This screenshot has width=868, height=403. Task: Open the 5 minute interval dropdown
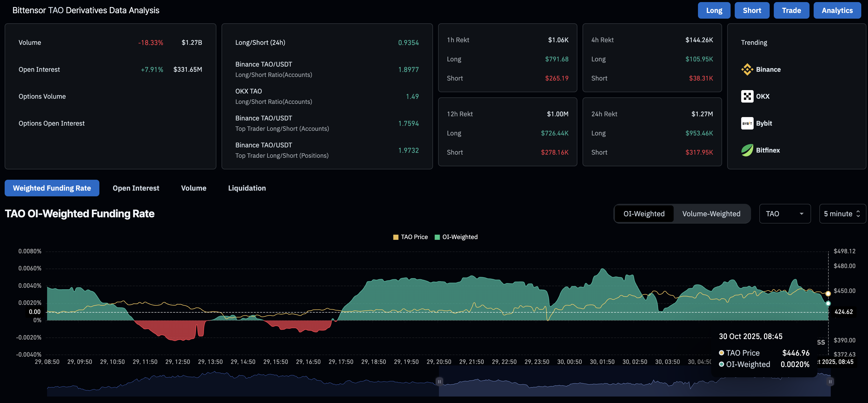click(x=841, y=213)
